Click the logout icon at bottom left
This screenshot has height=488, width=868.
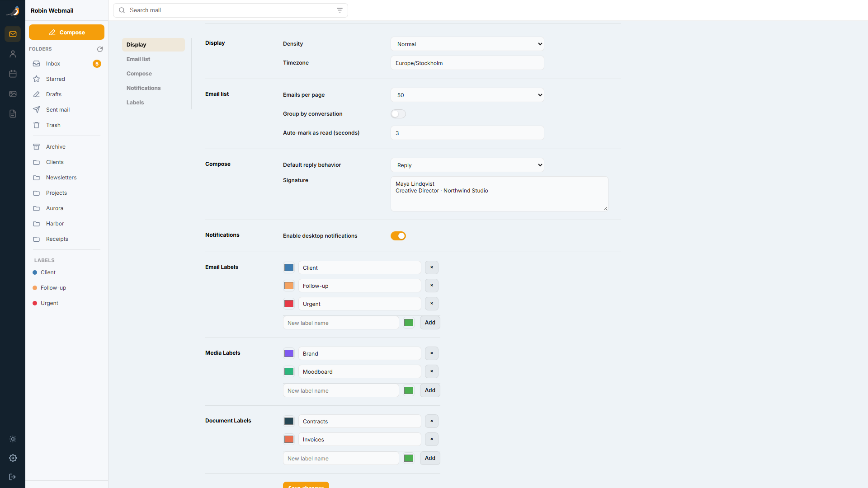point(13,477)
